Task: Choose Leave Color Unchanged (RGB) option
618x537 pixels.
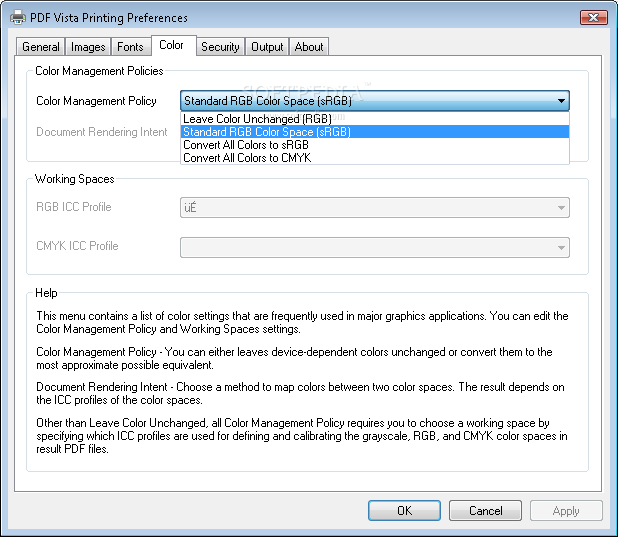Action: click(x=375, y=119)
